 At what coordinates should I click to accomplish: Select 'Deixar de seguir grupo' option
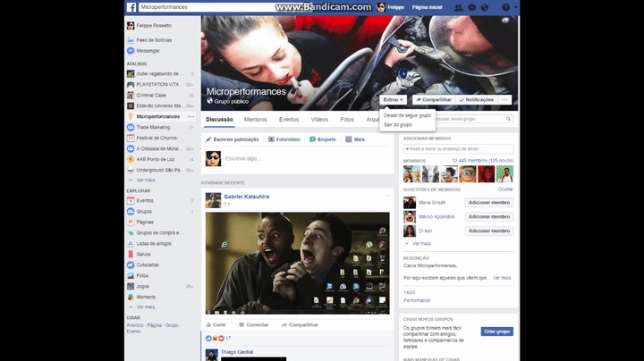pos(407,115)
